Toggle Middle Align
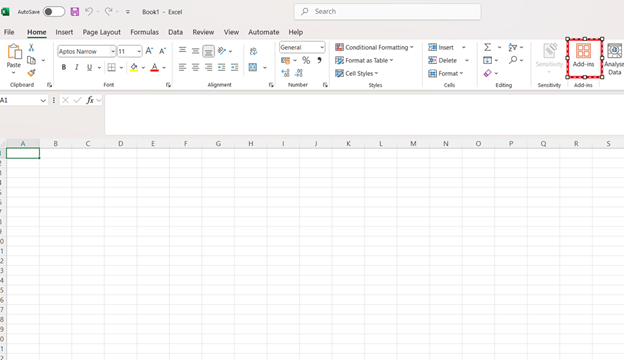The width and height of the screenshot is (624, 360). 195,51
